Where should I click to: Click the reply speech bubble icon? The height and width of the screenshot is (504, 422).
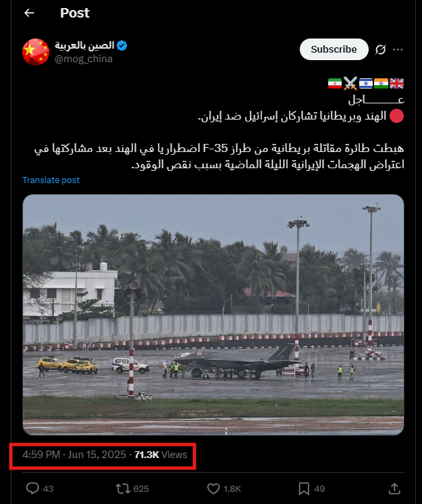(32, 488)
